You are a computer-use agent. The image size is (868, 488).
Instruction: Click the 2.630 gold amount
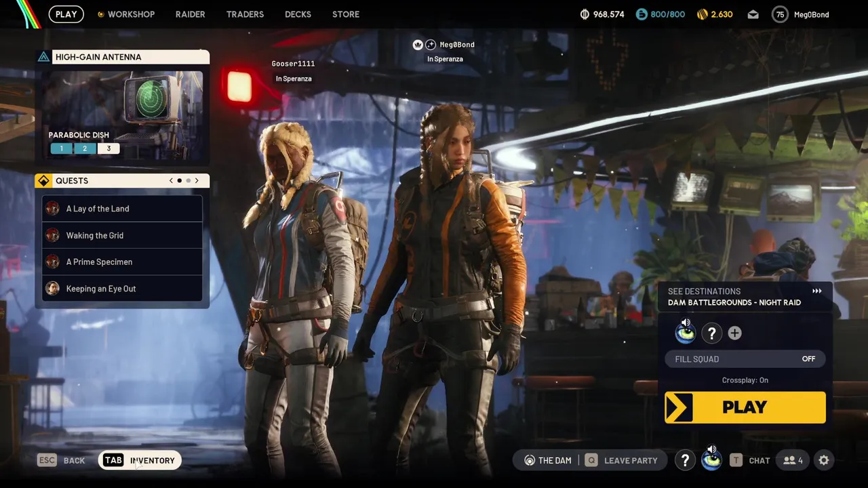click(722, 14)
